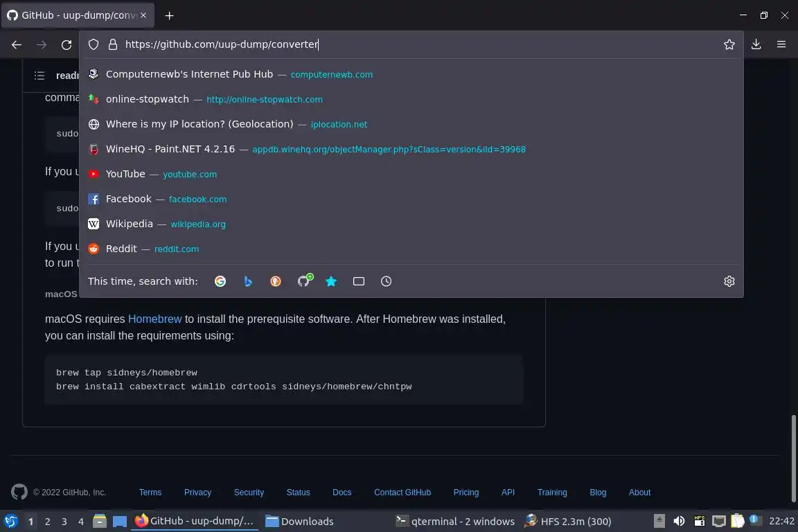Open the Training footer link
Image resolution: width=798 pixels, height=532 pixels.
pyautogui.click(x=552, y=493)
